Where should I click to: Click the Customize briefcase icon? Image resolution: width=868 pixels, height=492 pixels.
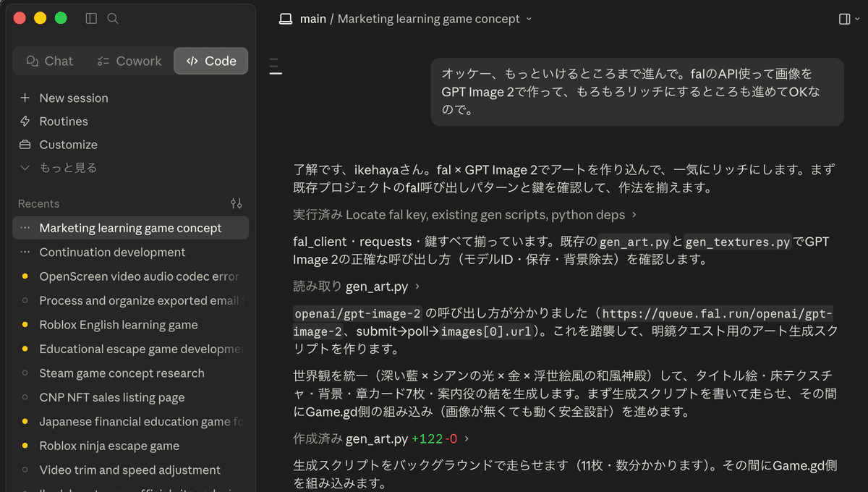pyautogui.click(x=25, y=144)
